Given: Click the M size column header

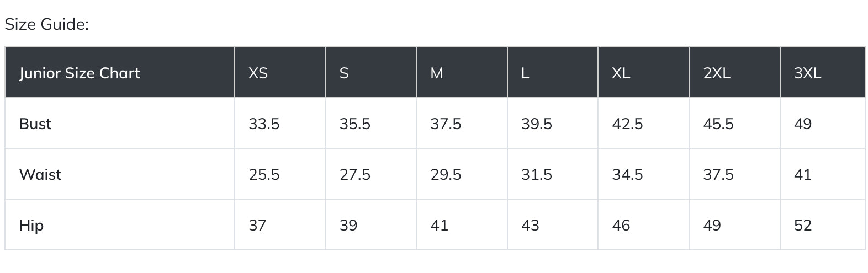Looking at the screenshot, I should (436, 73).
